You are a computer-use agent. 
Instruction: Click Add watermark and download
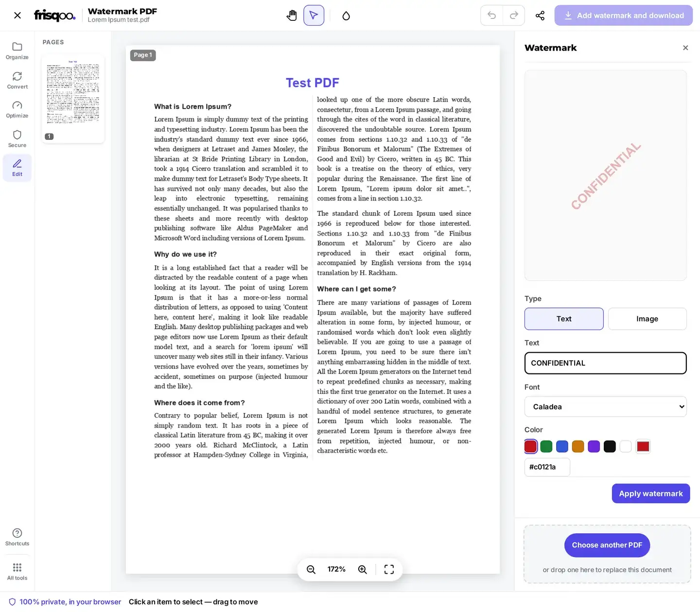click(624, 16)
